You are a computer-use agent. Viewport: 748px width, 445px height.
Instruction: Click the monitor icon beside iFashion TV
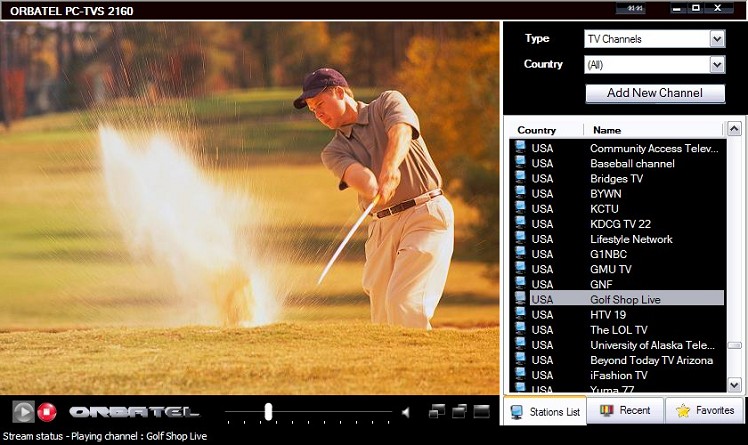pos(520,374)
